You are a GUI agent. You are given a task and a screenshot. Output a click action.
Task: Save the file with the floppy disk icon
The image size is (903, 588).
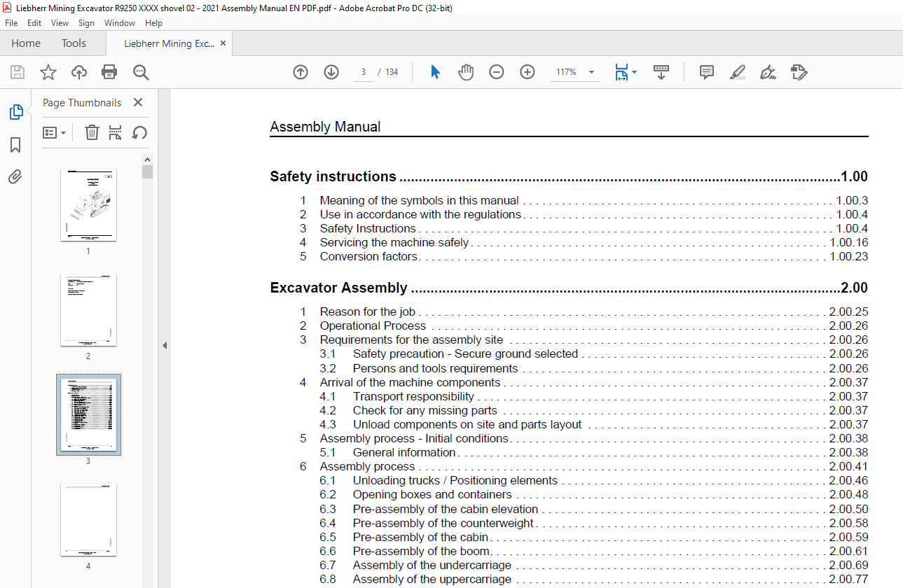[x=18, y=72]
